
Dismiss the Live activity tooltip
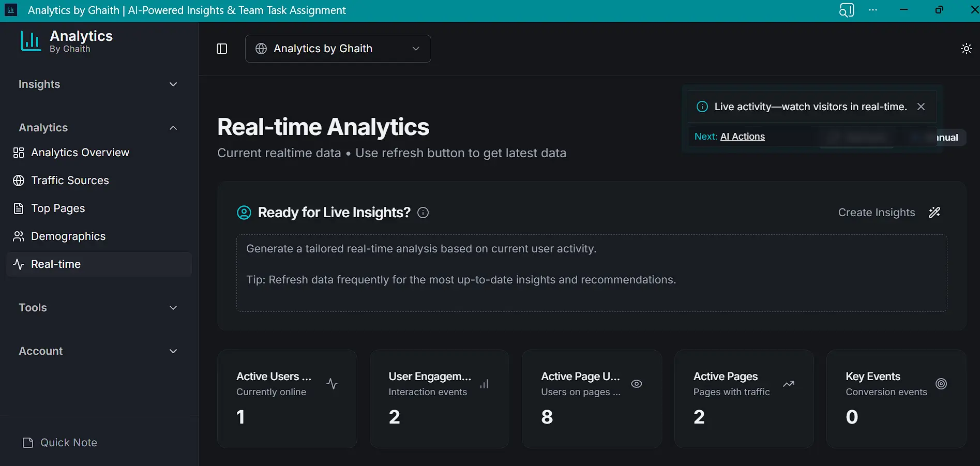pyautogui.click(x=921, y=107)
